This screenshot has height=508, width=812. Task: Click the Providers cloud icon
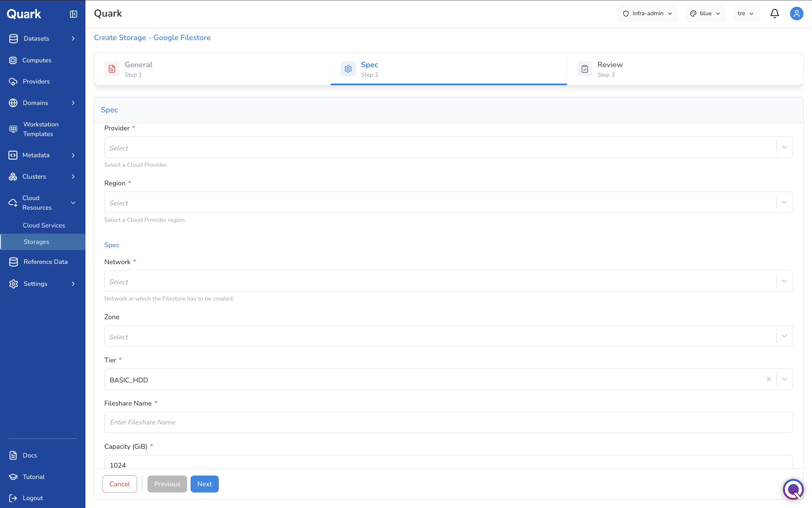click(x=13, y=81)
